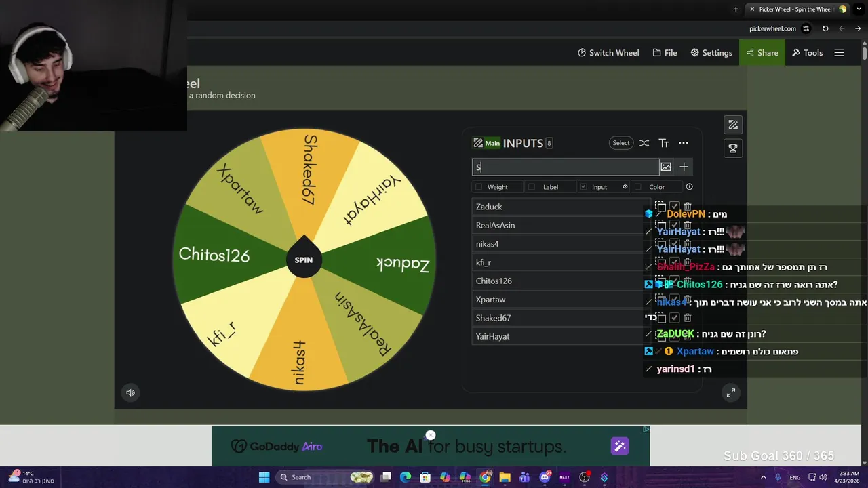Duplicate the Shaked67 input
Screen dimensions: 868x488
click(x=660, y=318)
